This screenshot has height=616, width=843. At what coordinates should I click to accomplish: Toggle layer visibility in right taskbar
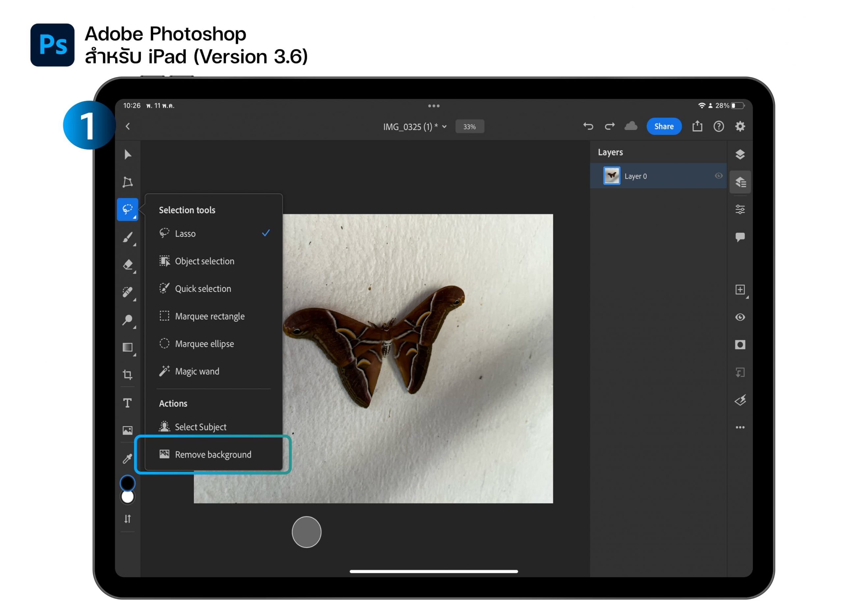(741, 317)
